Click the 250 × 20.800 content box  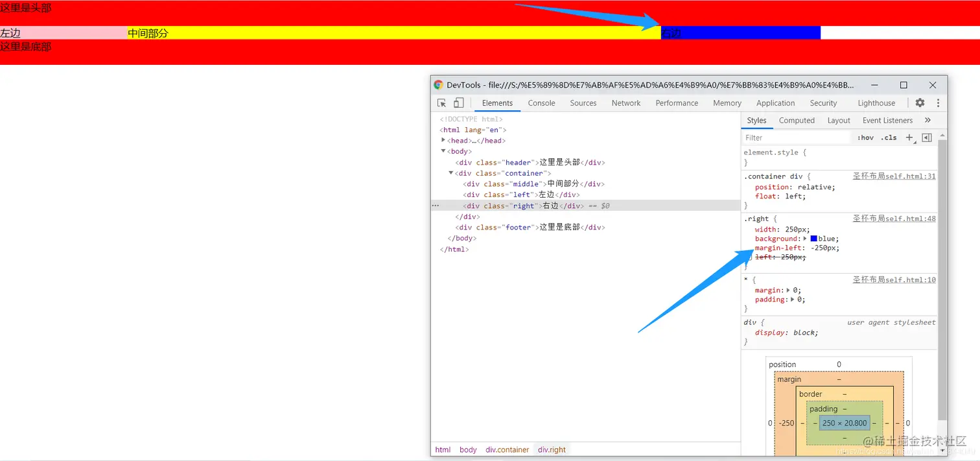coord(845,423)
